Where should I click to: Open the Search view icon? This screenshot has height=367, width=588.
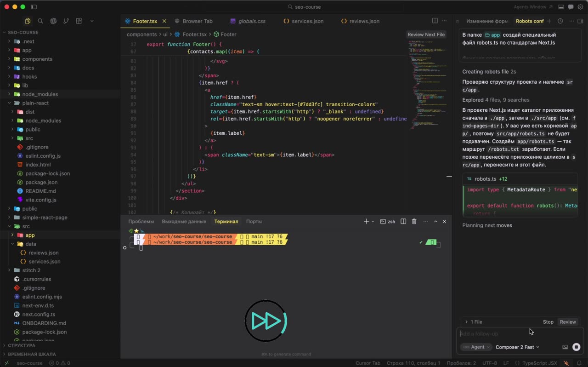point(40,21)
